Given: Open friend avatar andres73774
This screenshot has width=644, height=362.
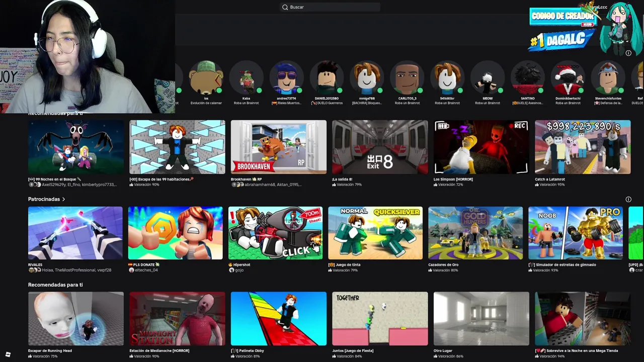Looking at the screenshot, I should (x=286, y=78).
